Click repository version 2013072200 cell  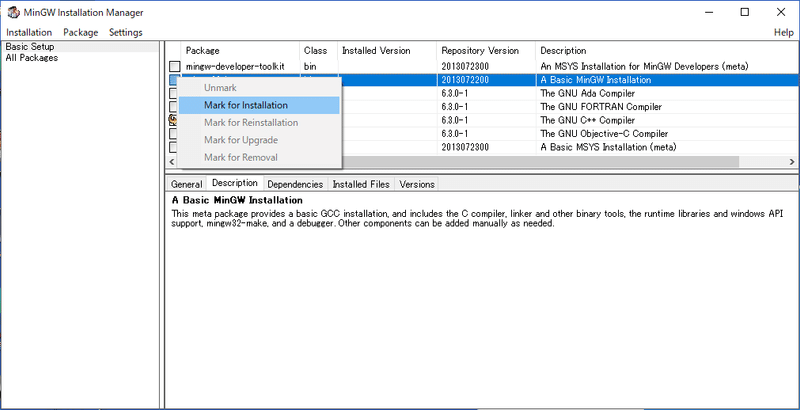(465, 80)
